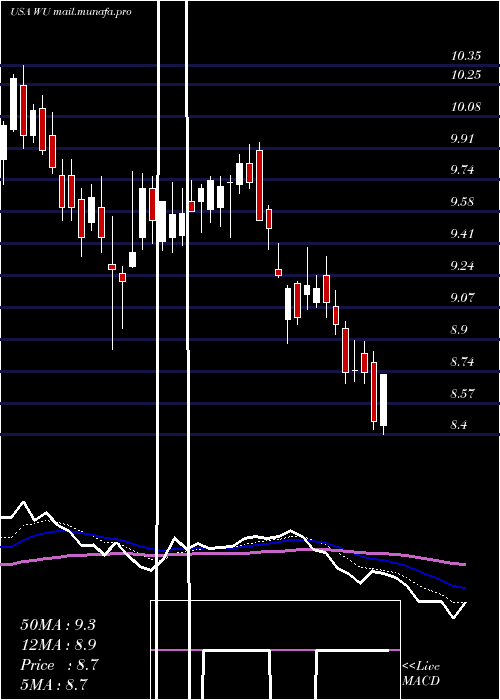The image size is (500, 700).
Task: Click the '5MA : 8.7' reading
Action: pyautogui.click(x=54, y=684)
